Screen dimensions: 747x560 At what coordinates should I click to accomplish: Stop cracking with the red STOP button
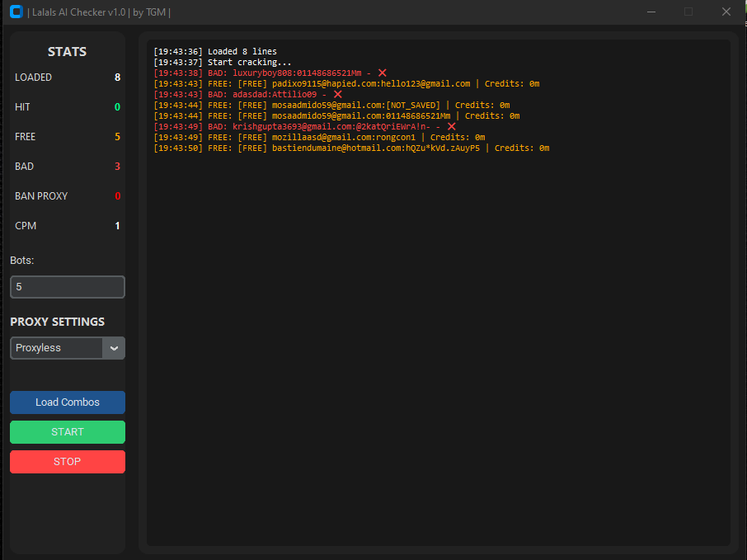tap(68, 461)
